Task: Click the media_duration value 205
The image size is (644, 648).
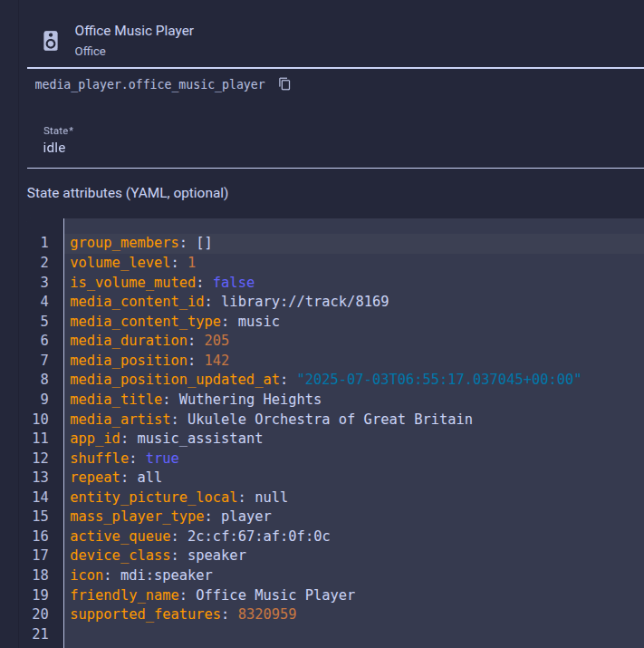Action: click(216, 341)
